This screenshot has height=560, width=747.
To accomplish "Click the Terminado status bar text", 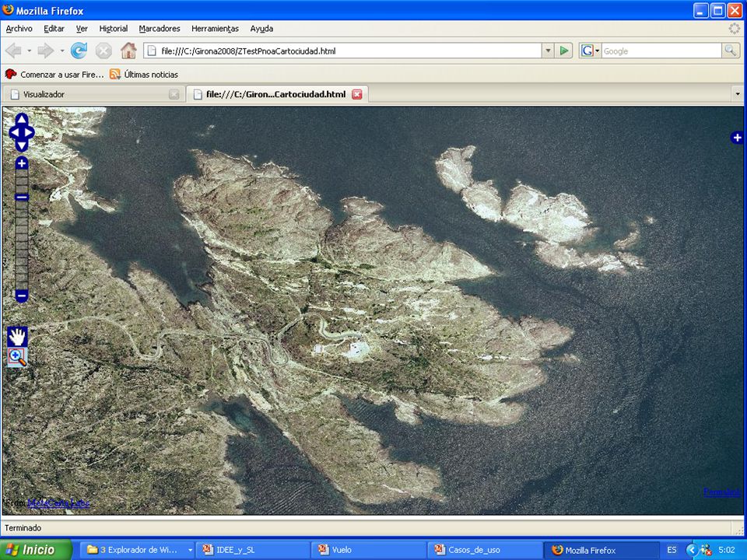I will click(x=23, y=527).
